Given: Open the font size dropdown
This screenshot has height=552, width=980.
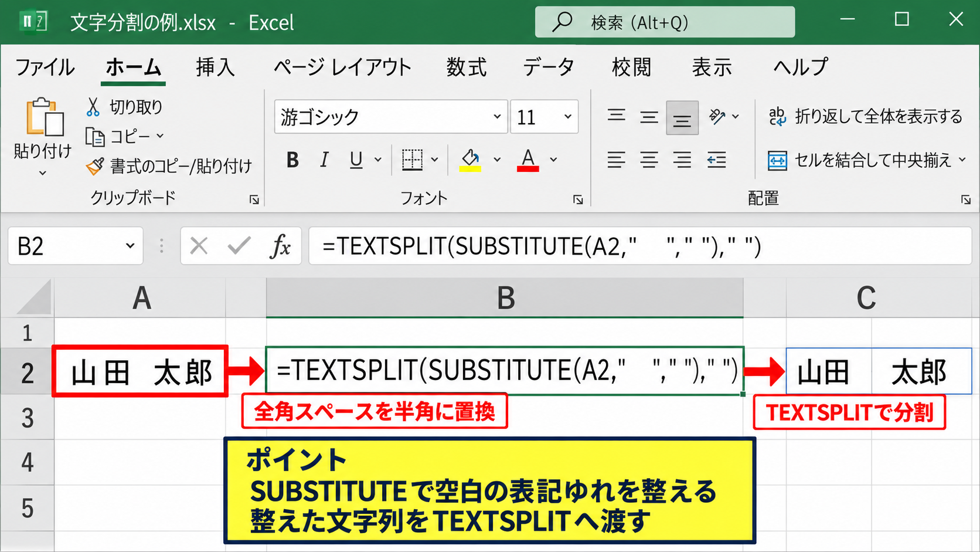Looking at the screenshot, I should coord(567,117).
